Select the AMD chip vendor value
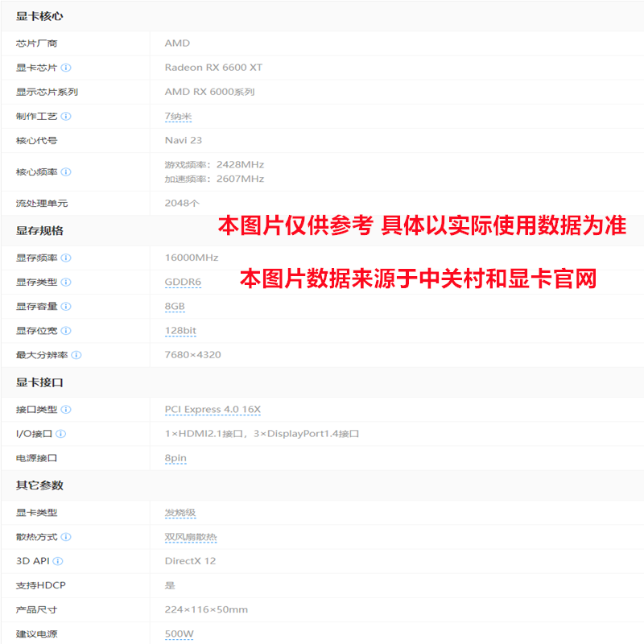The width and height of the screenshot is (644, 644). pos(177,43)
